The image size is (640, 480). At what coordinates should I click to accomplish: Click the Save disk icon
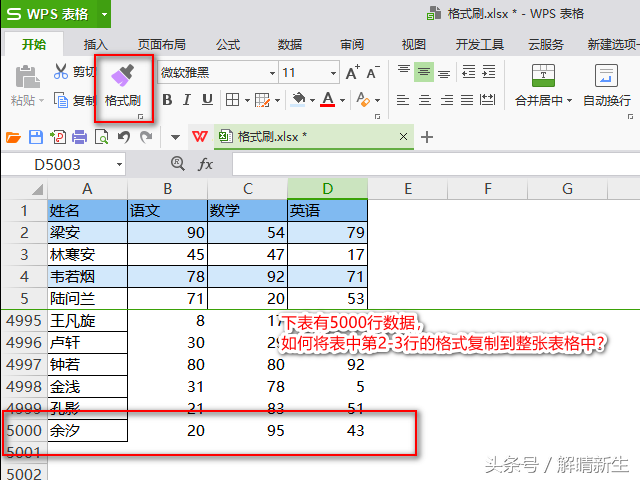[36, 137]
